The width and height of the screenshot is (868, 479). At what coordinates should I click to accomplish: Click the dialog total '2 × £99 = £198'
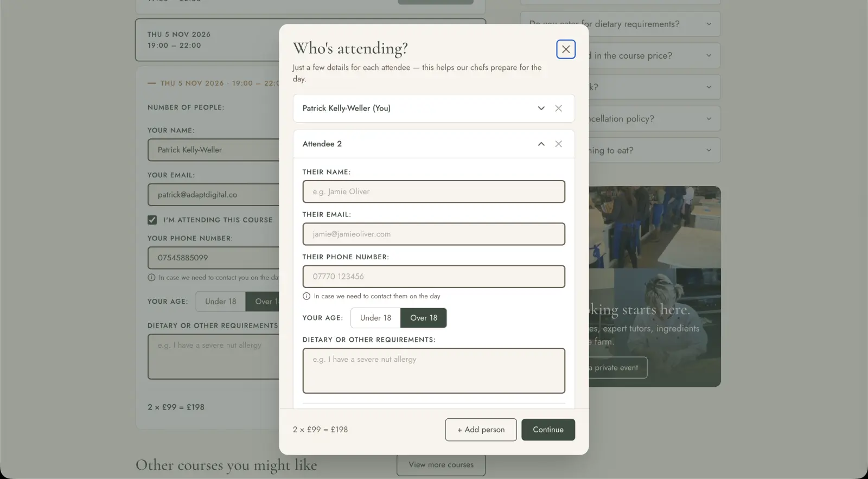(x=321, y=430)
